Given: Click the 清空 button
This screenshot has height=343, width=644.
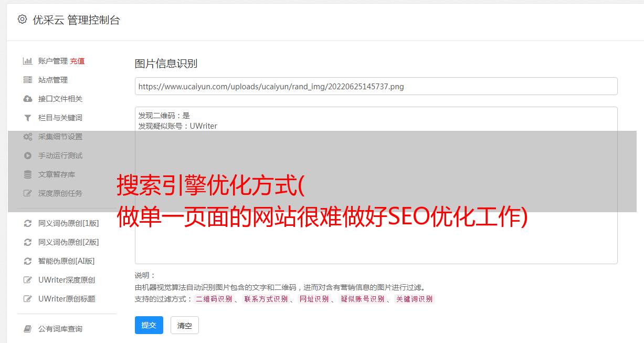Looking at the screenshot, I should (x=185, y=325).
